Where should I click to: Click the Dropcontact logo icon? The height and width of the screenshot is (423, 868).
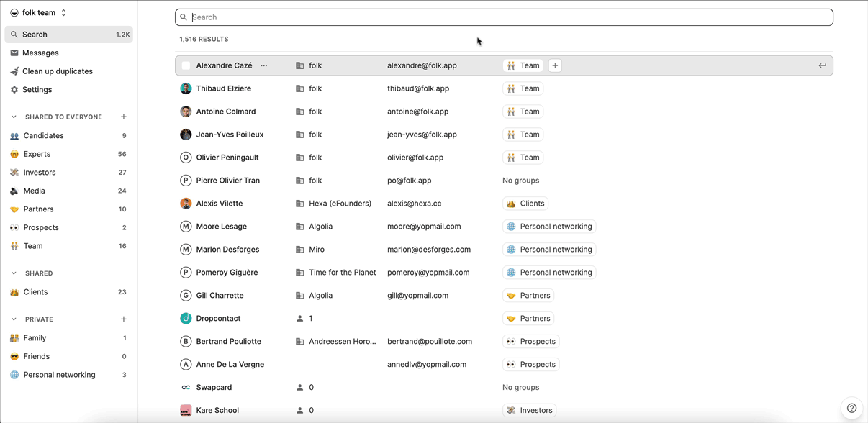(186, 319)
